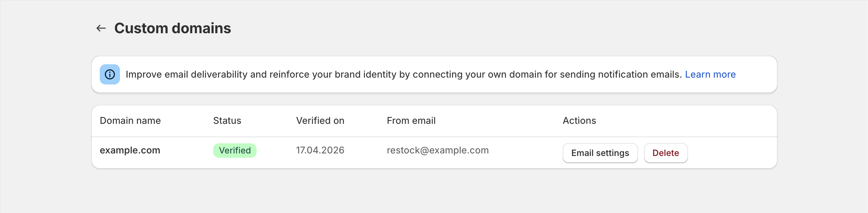
Task: Click the From email column header
Action: point(411,121)
